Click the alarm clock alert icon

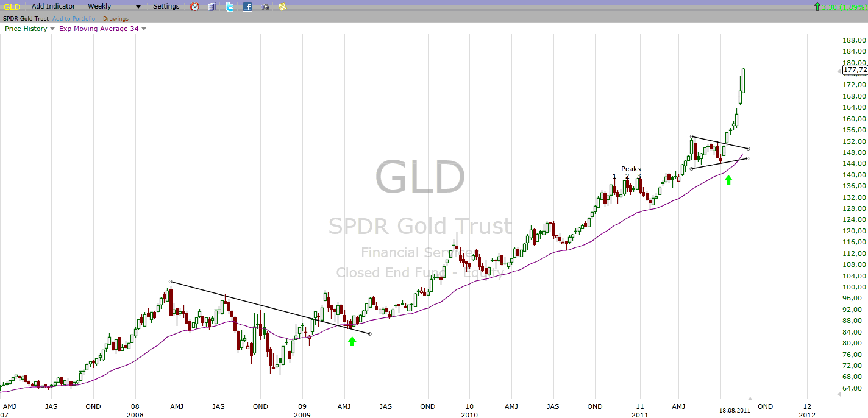tap(194, 7)
